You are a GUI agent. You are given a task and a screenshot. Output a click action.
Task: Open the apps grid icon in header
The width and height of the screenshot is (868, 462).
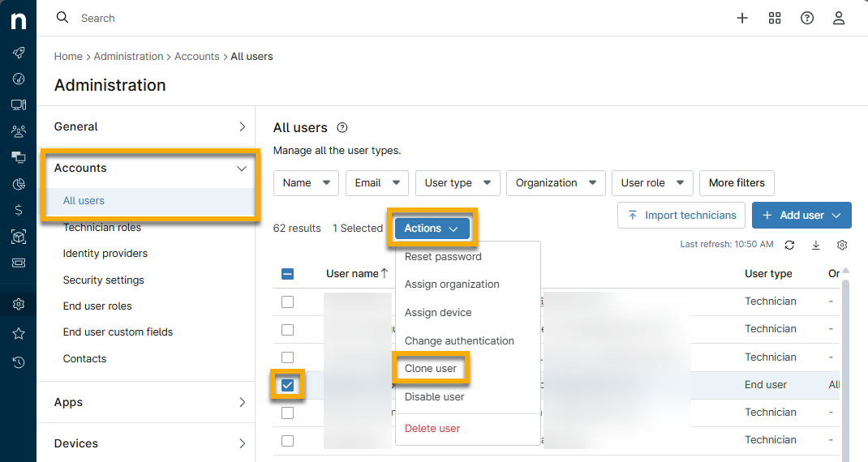(774, 18)
